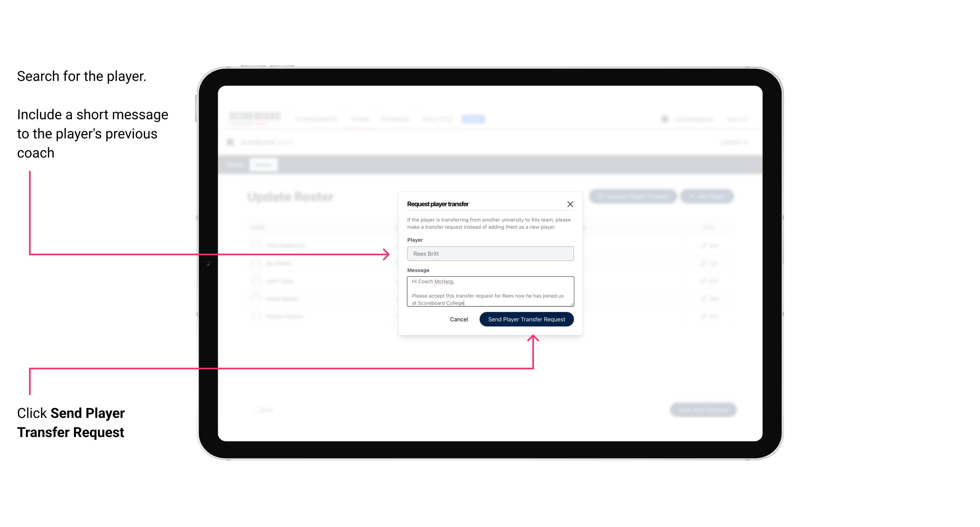Click the team logo icon top left
The image size is (980, 527).
click(231, 142)
